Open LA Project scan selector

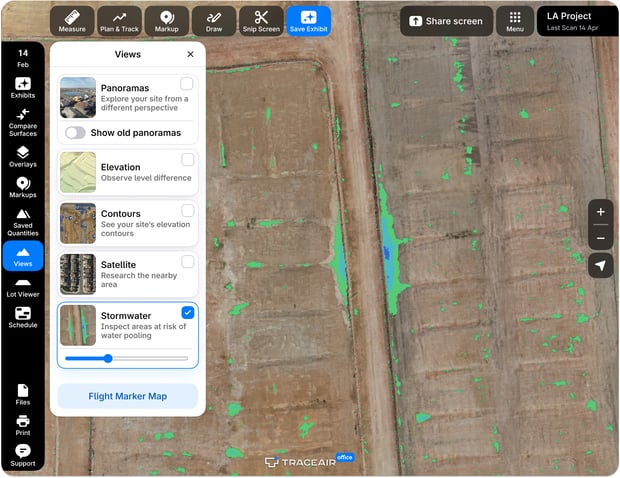[577, 21]
